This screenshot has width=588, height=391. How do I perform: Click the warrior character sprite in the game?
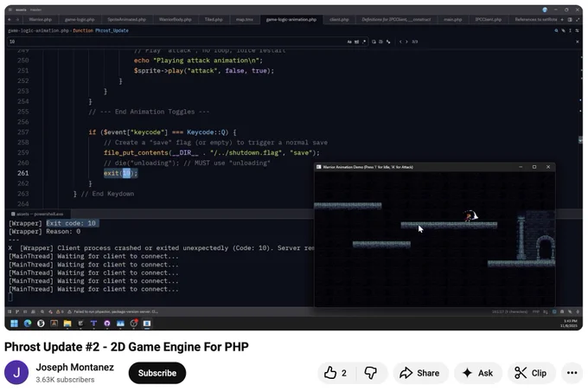click(x=470, y=216)
